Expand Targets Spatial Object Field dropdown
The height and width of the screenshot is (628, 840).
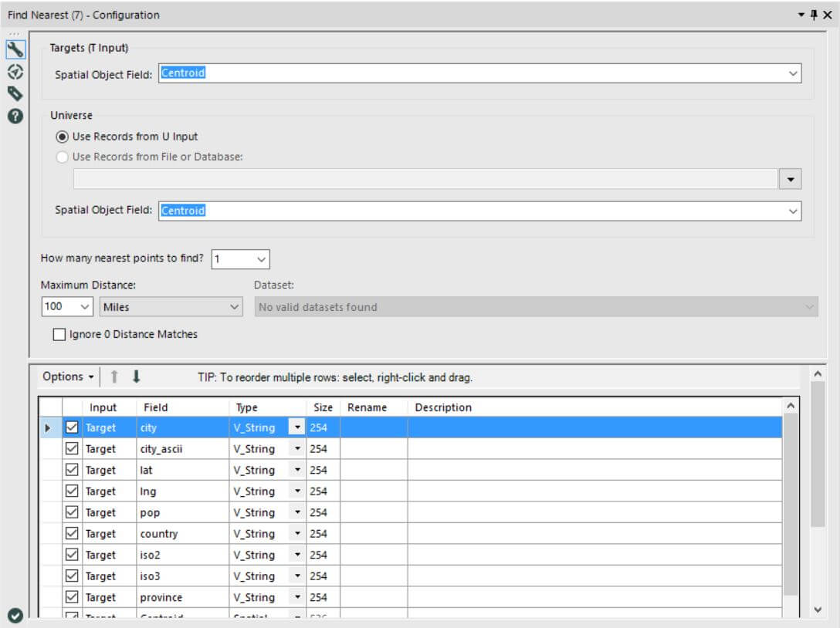coord(793,73)
